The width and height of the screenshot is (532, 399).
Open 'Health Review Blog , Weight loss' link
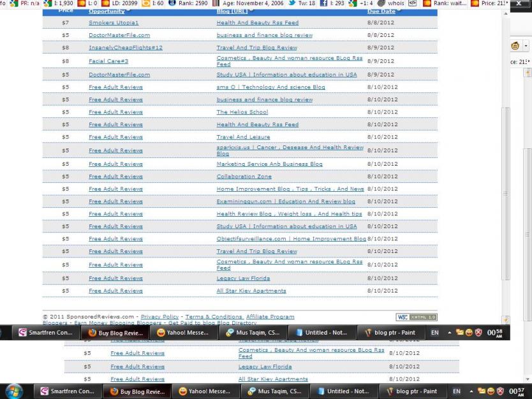289,214
